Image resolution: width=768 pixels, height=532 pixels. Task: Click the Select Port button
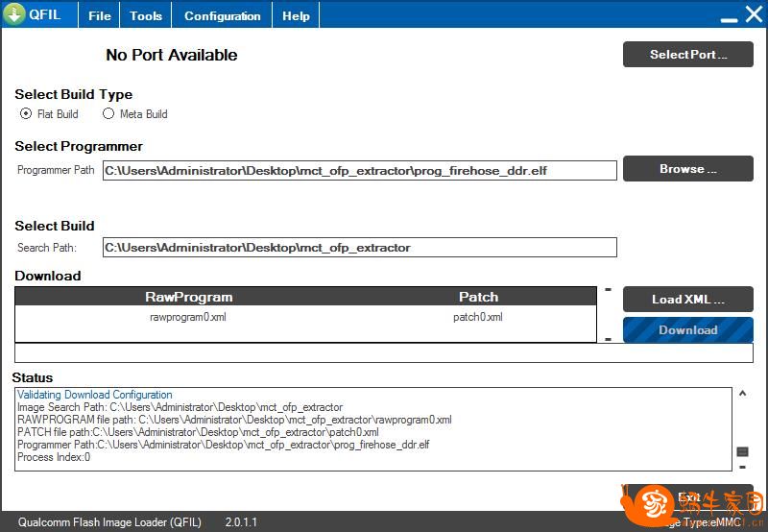(x=687, y=55)
